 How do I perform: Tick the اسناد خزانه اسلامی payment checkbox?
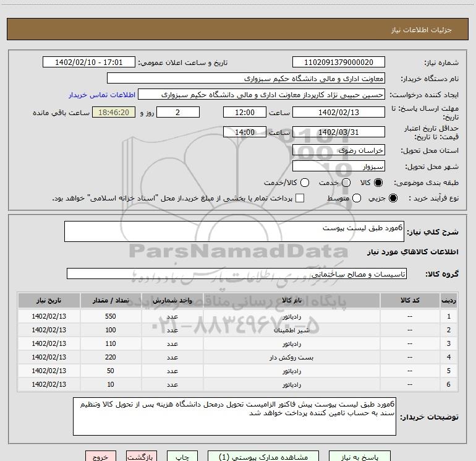tap(300, 198)
